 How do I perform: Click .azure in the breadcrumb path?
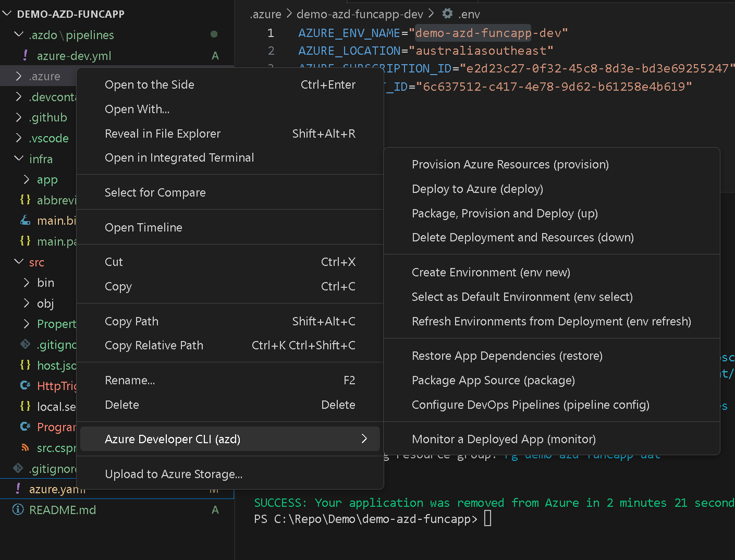265,14
